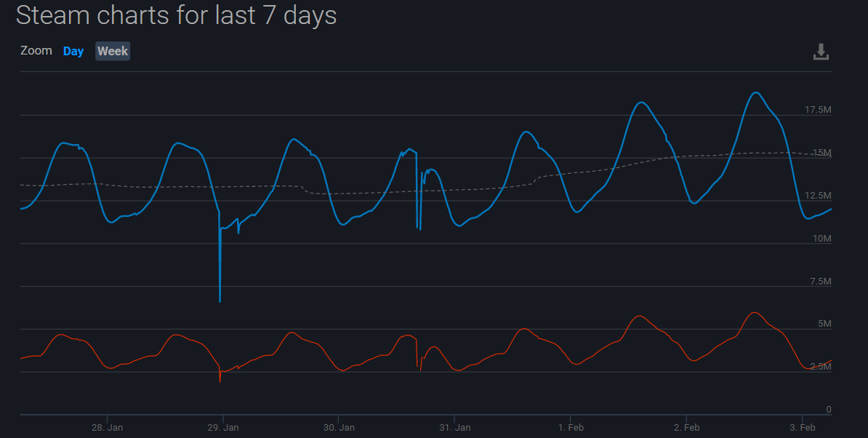Click the 12.5M axis label
Screen dimensions: 868x438
[x=818, y=196]
